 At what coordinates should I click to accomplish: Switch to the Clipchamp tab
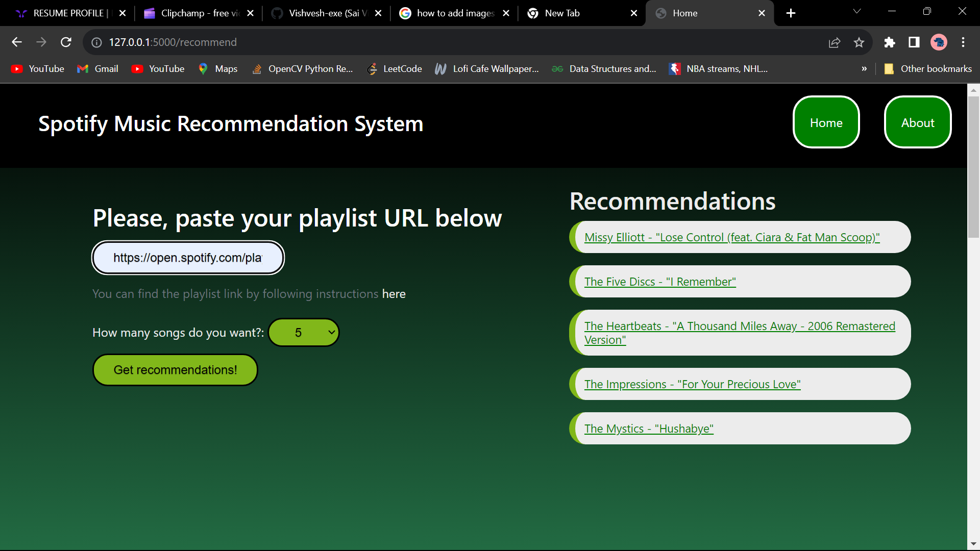tap(194, 13)
